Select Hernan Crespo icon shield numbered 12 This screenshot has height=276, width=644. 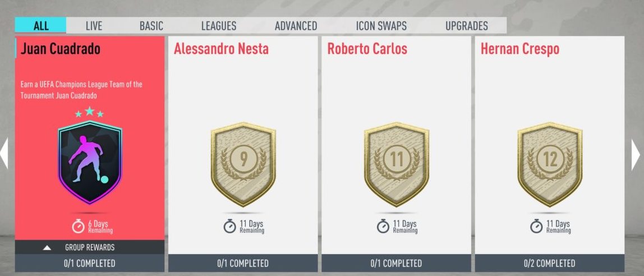pos(550,164)
